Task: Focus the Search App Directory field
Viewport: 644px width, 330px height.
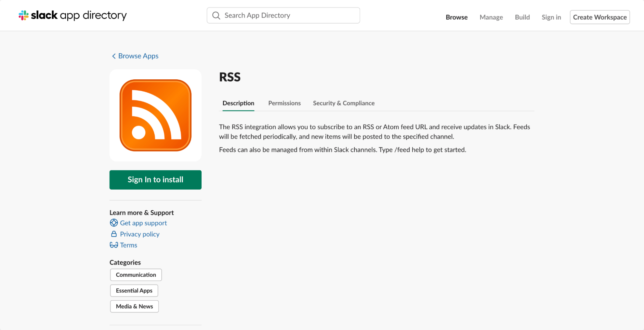Action: pyautogui.click(x=283, y=15)
